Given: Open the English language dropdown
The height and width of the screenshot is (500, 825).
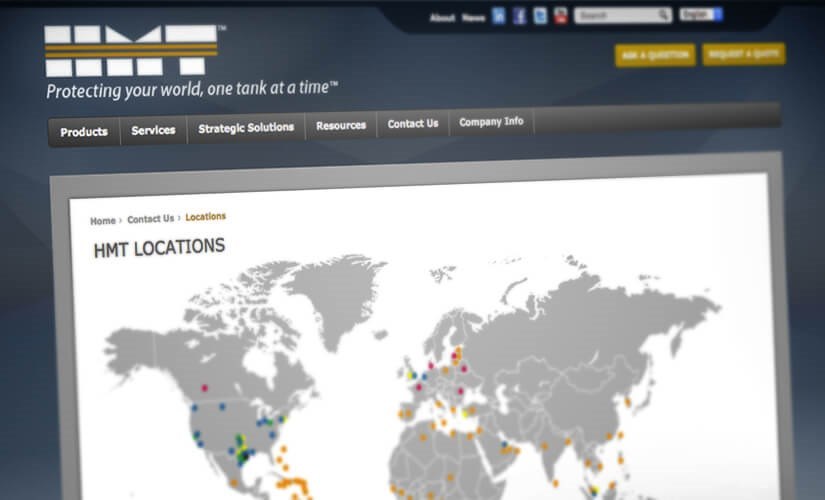Looking at the screenshot, I should click(x=701, y=14).
